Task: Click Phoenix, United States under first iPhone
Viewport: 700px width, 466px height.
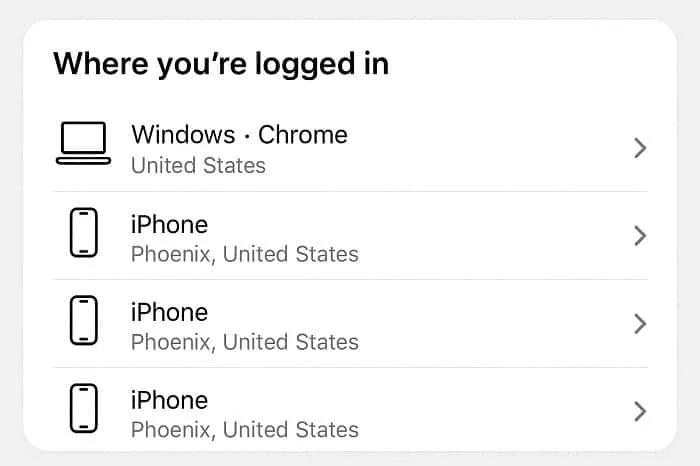Action: (x=245, y=254)
